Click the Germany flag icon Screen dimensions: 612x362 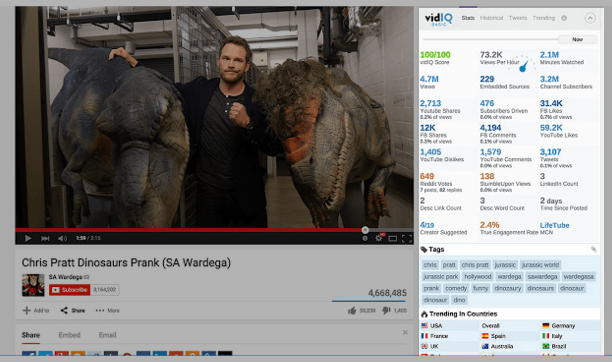point(546,326)
